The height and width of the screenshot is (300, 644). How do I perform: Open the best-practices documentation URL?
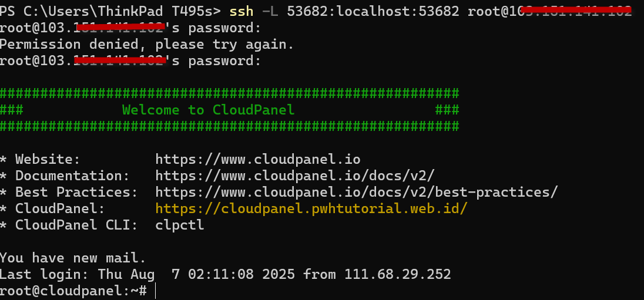(357, 192)
